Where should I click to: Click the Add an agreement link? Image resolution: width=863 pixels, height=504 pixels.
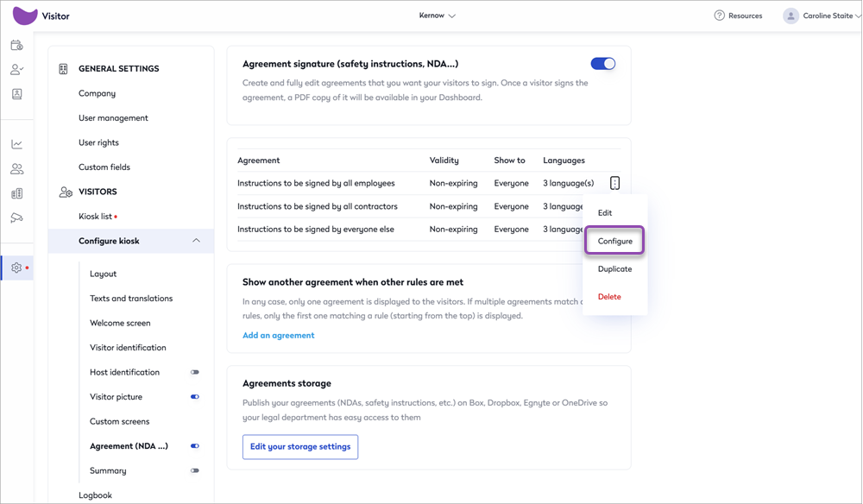278,335
